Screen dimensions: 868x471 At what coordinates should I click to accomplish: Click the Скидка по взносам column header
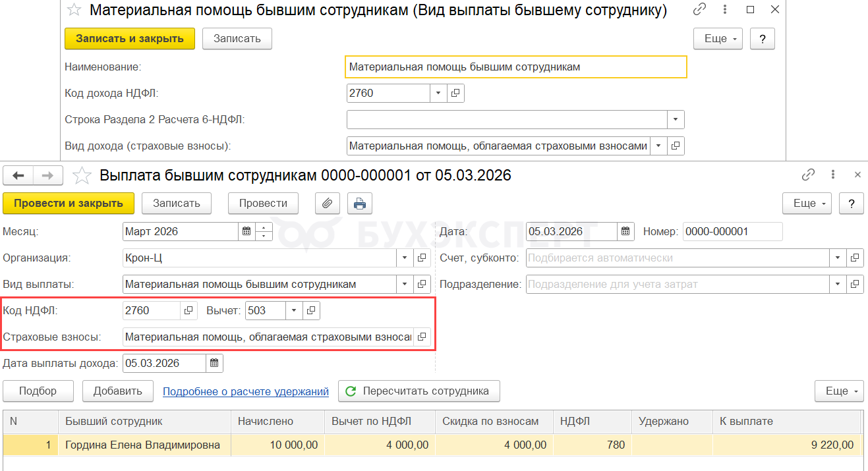(494, 421)
